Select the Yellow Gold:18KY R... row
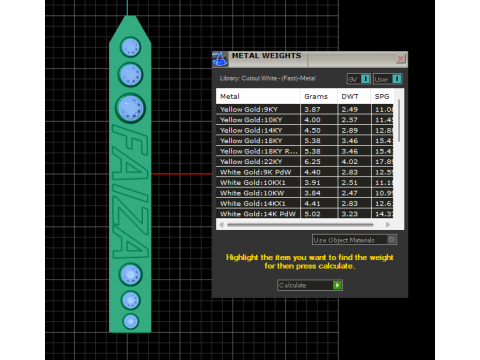 [305, 151]
